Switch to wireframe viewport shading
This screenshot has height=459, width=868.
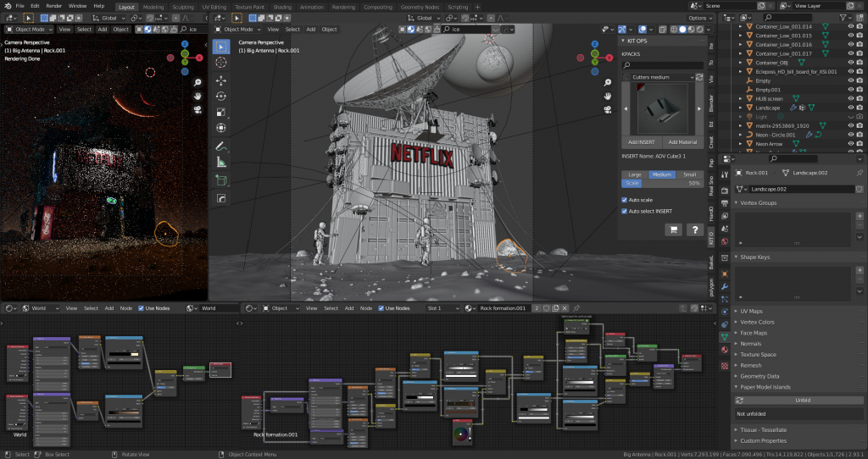[674, 30]
